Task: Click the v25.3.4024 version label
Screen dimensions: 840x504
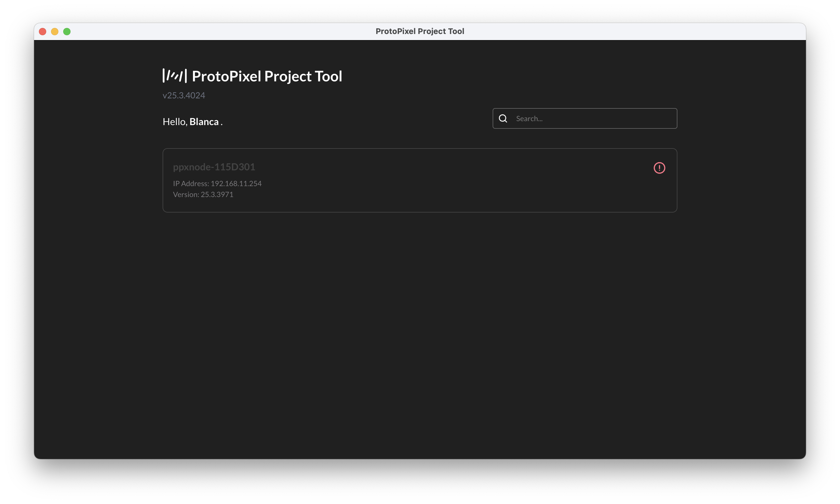Action: 184,95
